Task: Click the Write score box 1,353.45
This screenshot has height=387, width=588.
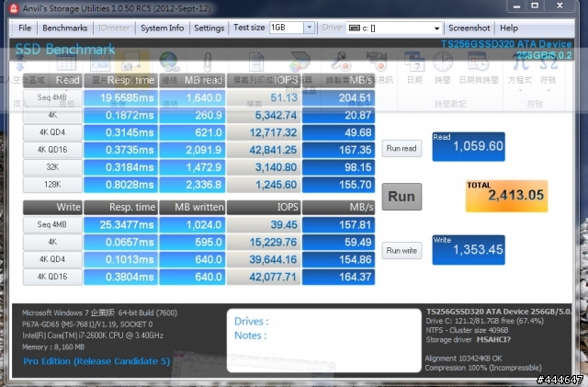Action: 469,250
